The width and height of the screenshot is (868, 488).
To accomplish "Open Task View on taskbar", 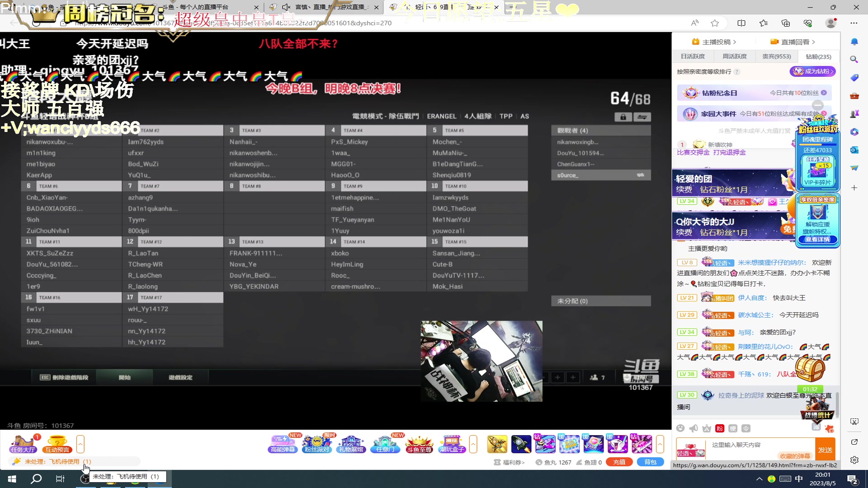I will coord(60,479).
